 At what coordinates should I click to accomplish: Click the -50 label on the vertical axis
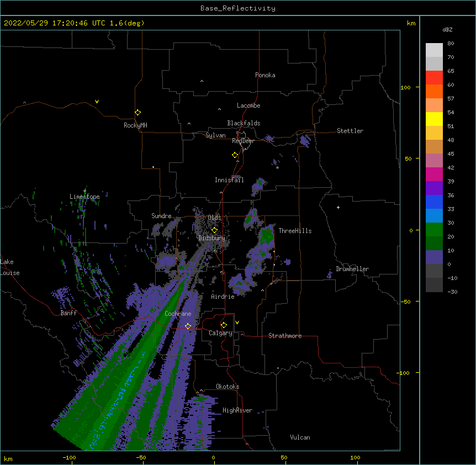pyautogui.click(x=405, y=302)
